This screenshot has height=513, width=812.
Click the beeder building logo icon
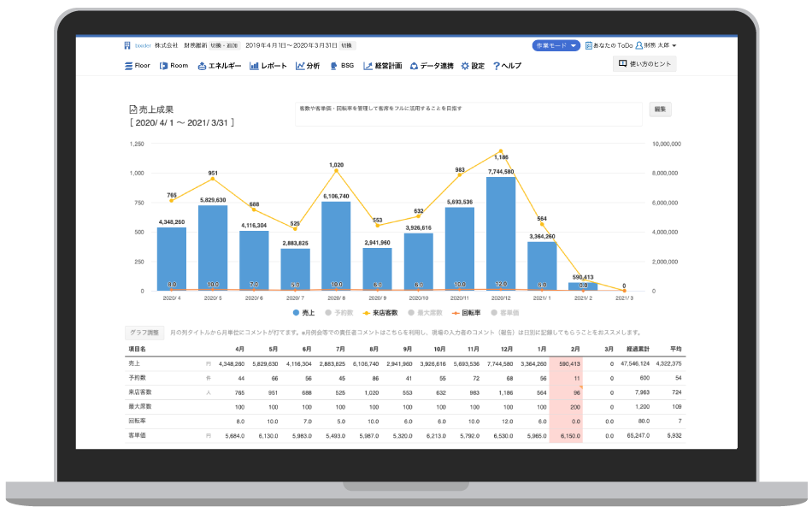127,45
